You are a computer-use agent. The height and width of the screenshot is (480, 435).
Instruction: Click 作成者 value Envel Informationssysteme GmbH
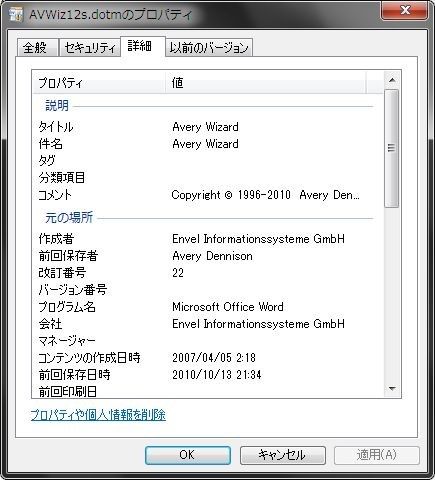point(258,239)
